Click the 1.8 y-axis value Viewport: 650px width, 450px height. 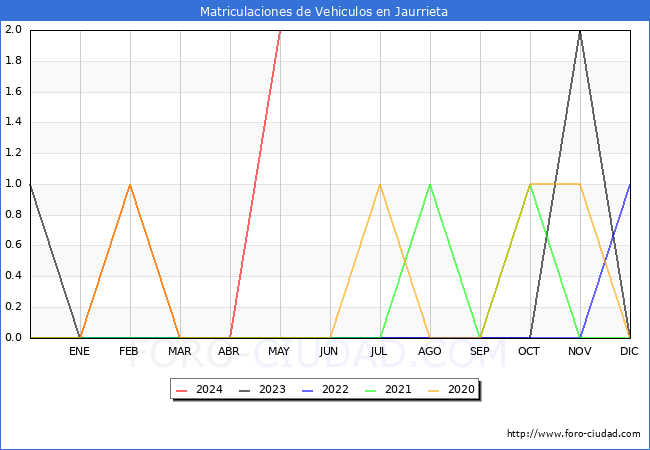point(13,60)
